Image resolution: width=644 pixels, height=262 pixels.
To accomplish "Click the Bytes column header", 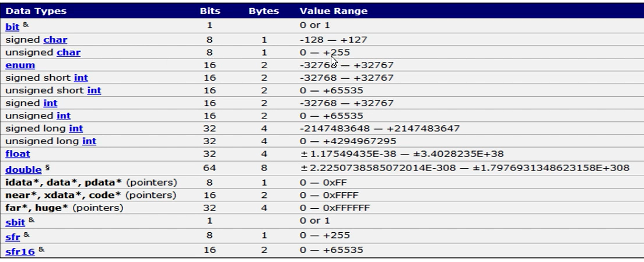I will (x=264, y=11).
